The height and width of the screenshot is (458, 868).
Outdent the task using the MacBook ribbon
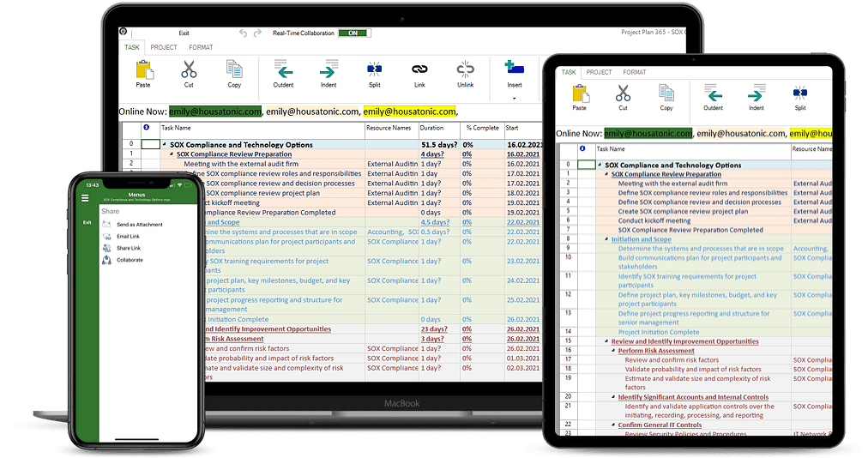pos(283,69)
